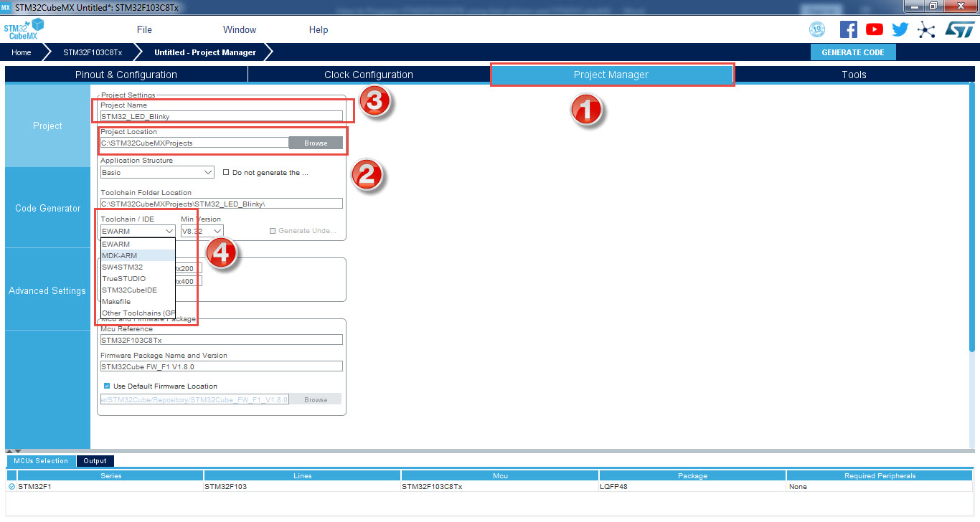The width and height of the screenshot is (980, 522).
Task: Click the GENERATE CODE button
Action: 853,52
